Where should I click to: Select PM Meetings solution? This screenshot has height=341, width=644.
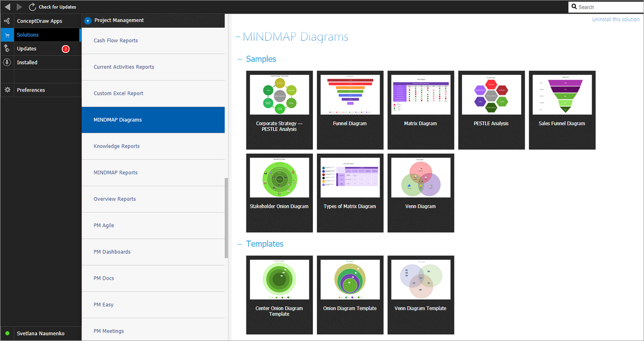(x=153, y=330)
